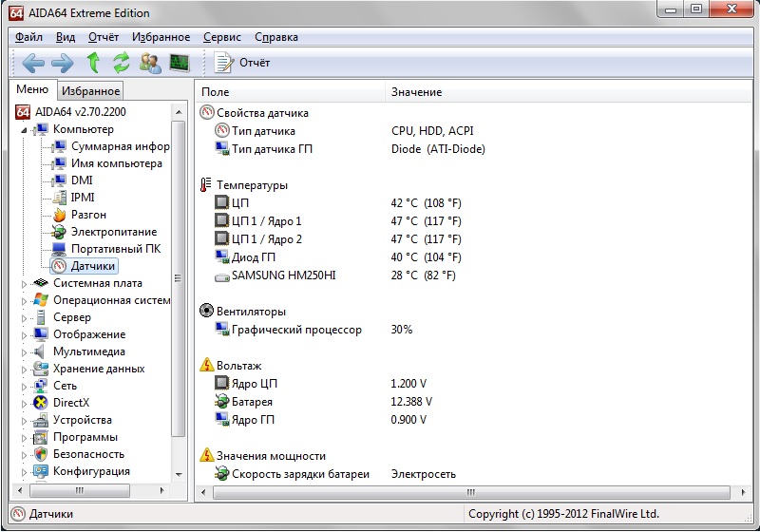Image resolution: width=760 pixels, height=532 pixels.
Task: Click Отображение monitor icon in tree
Action: coord(41,334)
